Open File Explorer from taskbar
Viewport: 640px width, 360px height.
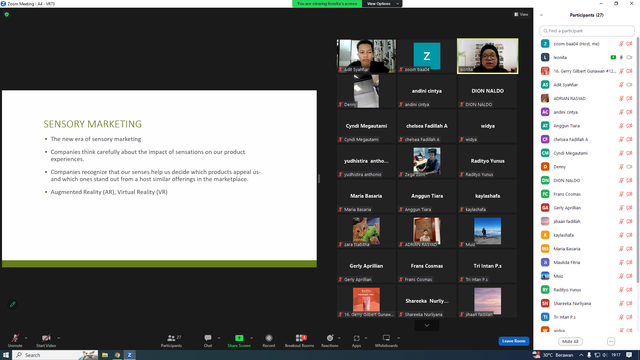coord(105,355)
